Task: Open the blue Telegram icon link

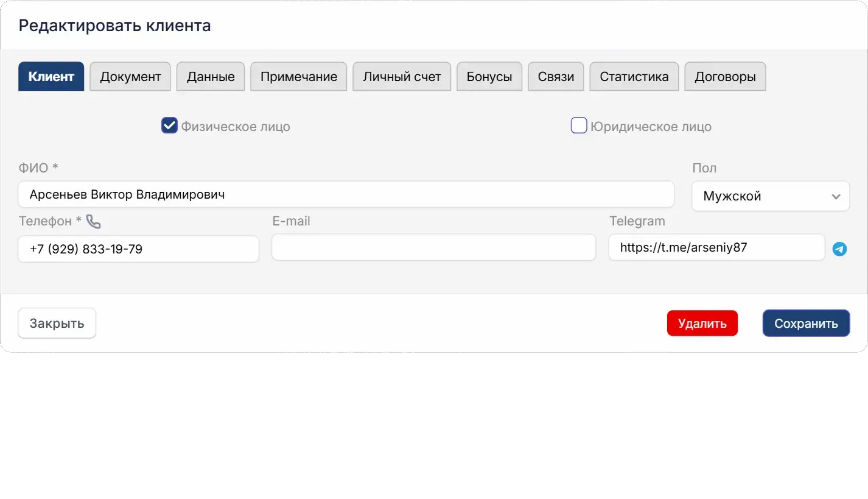Action: coord(839,249)
